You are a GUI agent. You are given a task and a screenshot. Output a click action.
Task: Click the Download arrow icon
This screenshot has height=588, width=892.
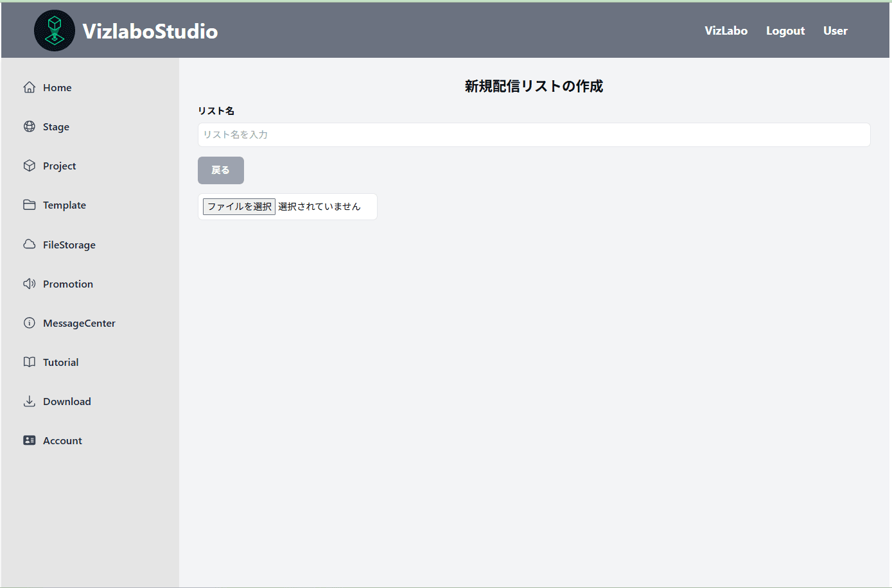pyautogui.click(x=30, y=401)
